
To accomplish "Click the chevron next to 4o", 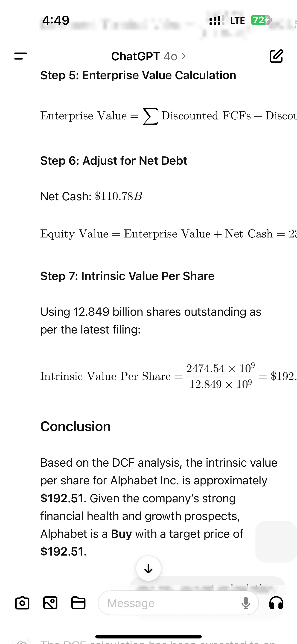I will (x=183, y=56).
